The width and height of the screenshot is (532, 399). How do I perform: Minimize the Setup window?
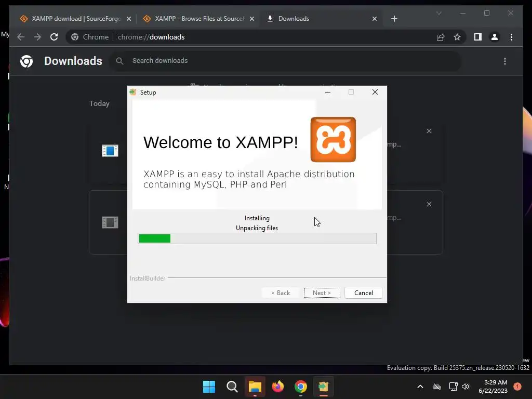[328, 92]
